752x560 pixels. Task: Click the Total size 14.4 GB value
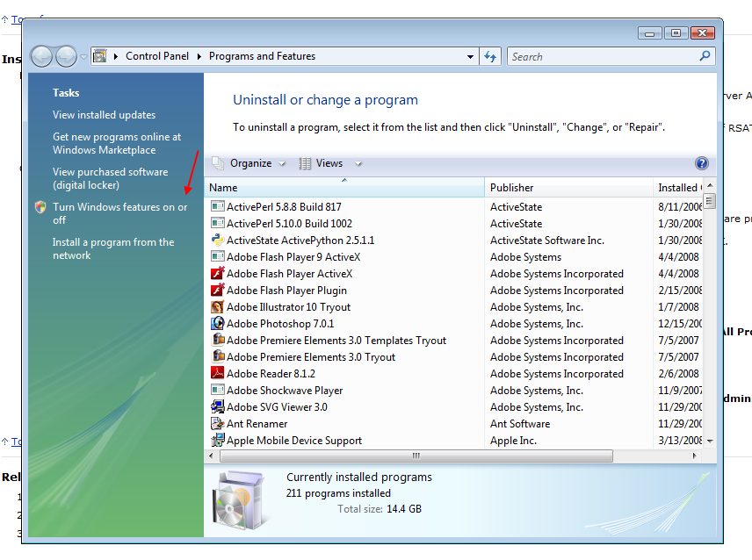point(404,509)
